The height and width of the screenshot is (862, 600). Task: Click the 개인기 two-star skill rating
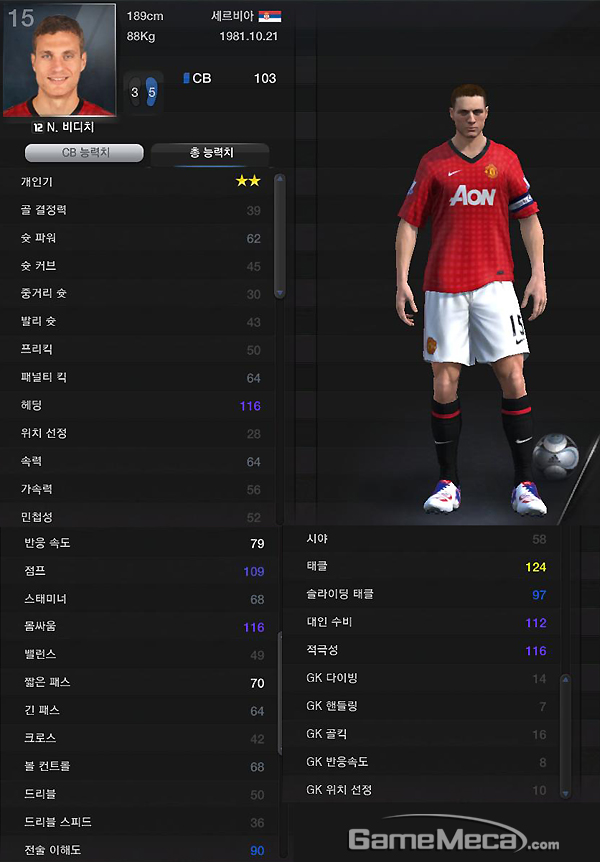[248, 181]
